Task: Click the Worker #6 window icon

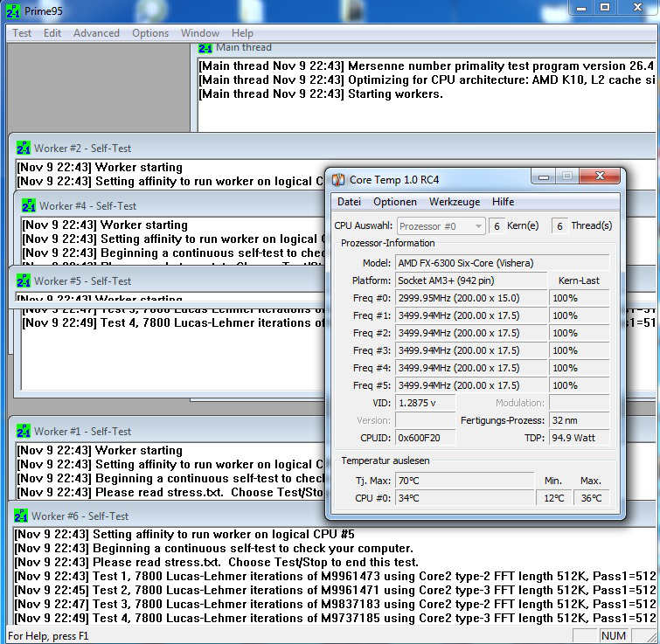Action: tap(21, 516)
